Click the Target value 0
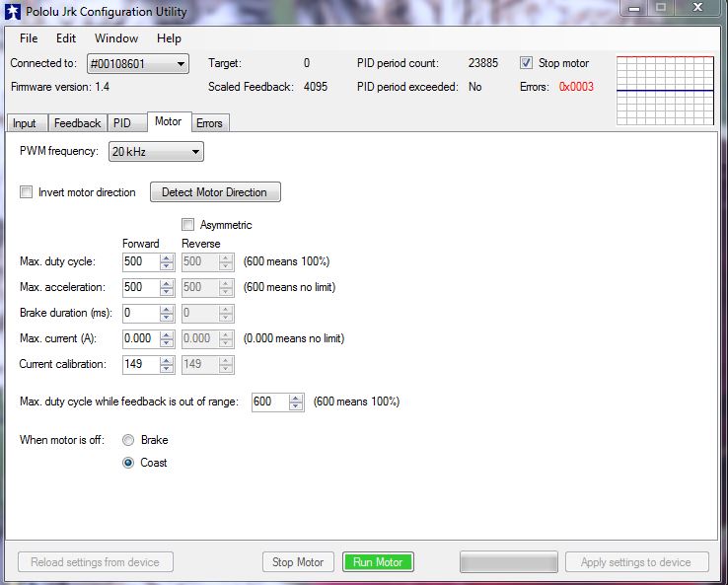Viewport: 728px width, 585px height. (307, 63)
